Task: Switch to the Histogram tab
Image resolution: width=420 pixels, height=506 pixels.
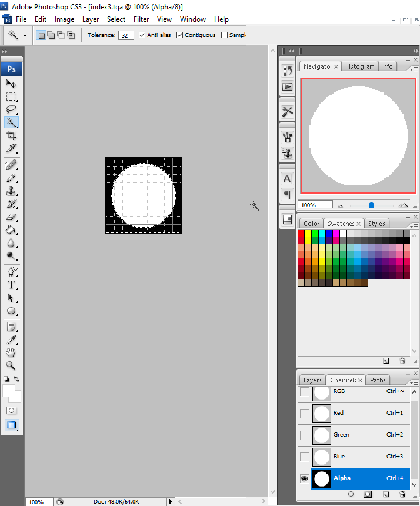Action: point(359,66)
